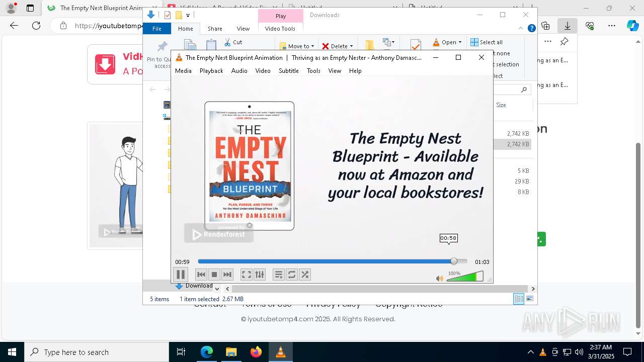Click the Edge profile avatar
Image resolution: width=644 pixels, height=362 pixels.
(11, 8)
